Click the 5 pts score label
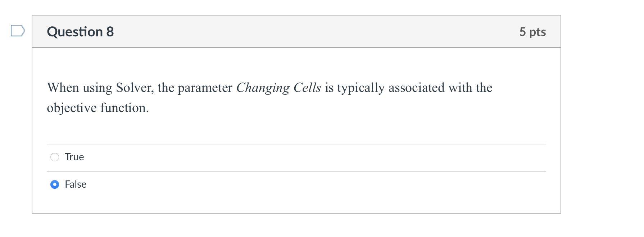The width and height of the screenshot is (644, 237). [532, 32]
